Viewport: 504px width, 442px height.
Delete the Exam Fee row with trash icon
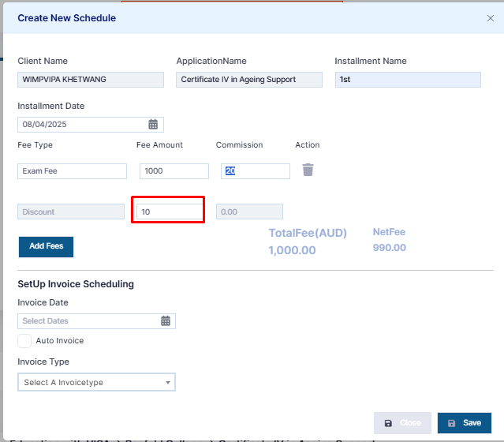[308, 170]
